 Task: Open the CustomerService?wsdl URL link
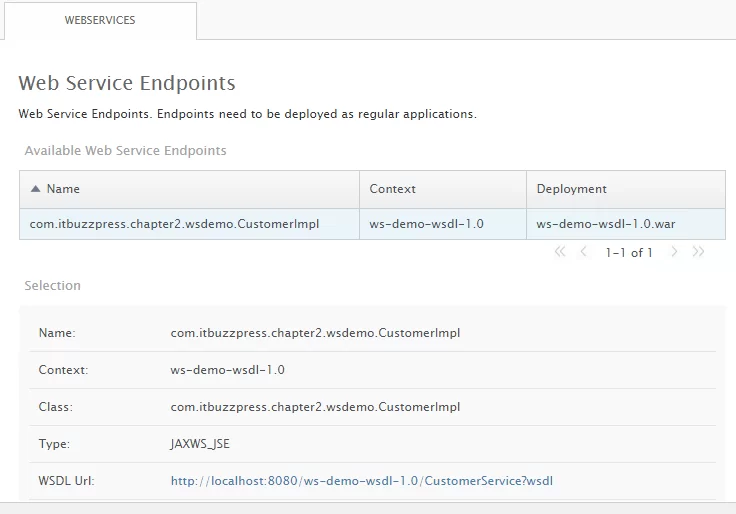[x=361, y=481]
